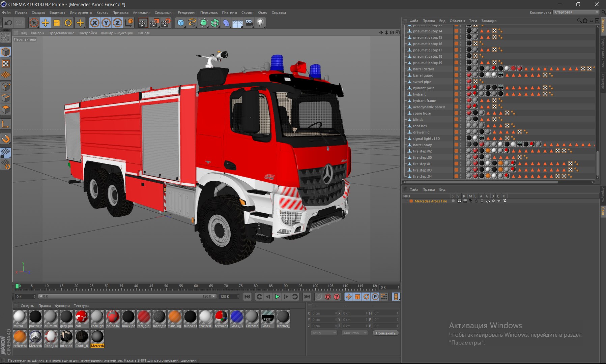Switch to the Атрибуты side tab
Viewport: 606px width, 364px height.
click(x=603, y=195)
